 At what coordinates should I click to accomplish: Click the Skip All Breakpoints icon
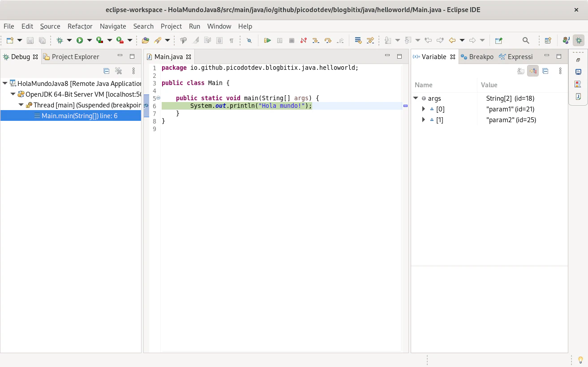pos(249,40)
